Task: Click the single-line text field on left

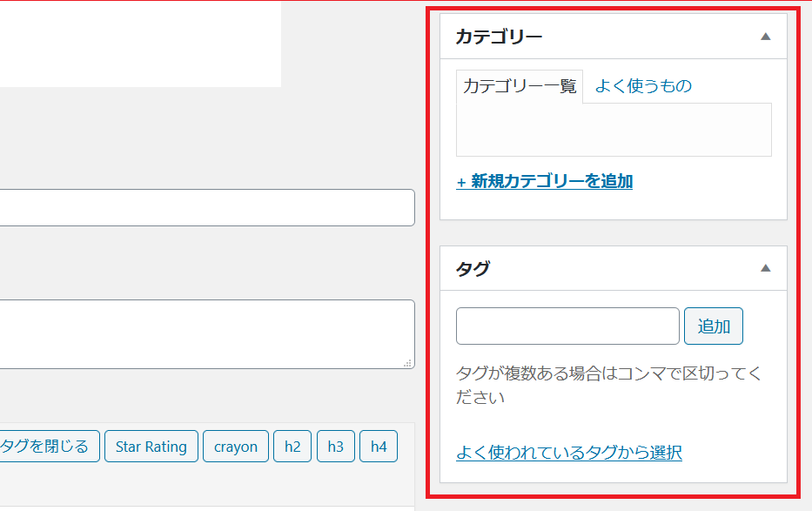Action: click(x=206, y=208)
